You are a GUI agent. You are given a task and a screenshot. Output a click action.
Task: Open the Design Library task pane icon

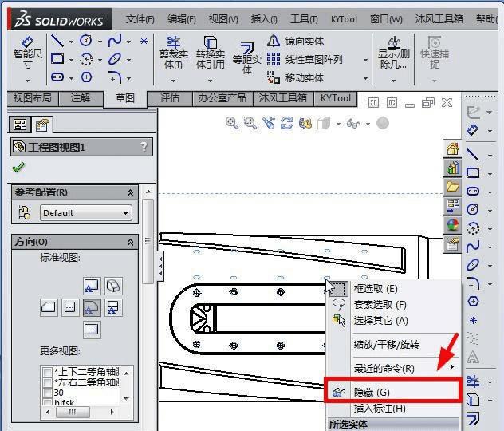coord(452,168)
